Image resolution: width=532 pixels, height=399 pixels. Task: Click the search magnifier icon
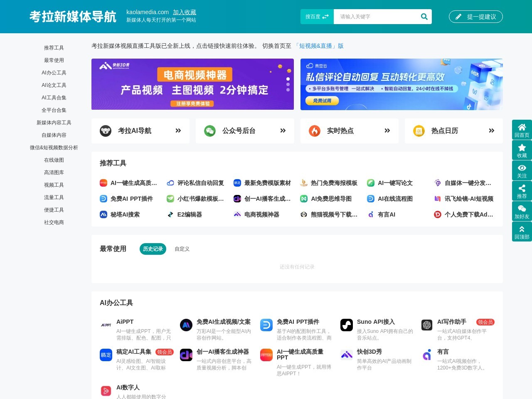point(424,17)
